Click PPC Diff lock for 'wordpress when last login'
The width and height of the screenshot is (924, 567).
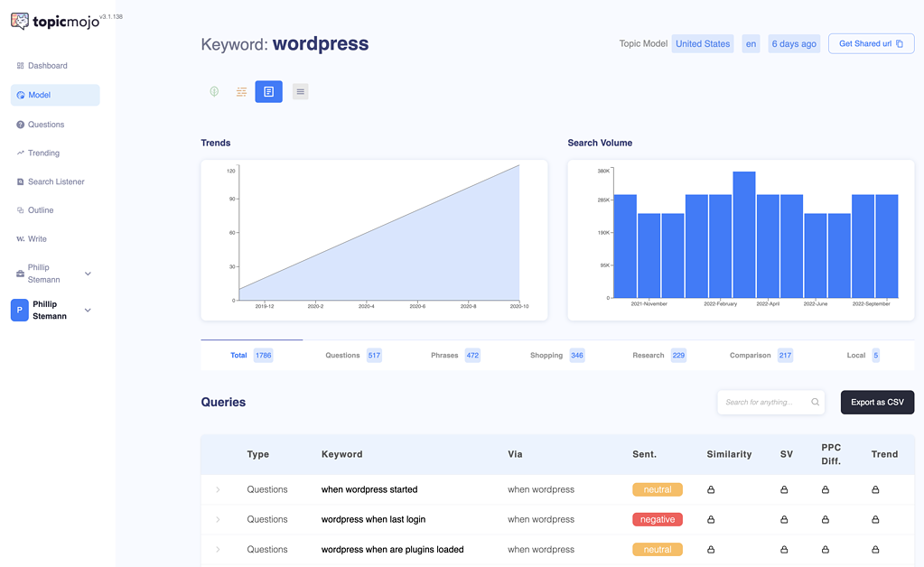tap(825, 519)
